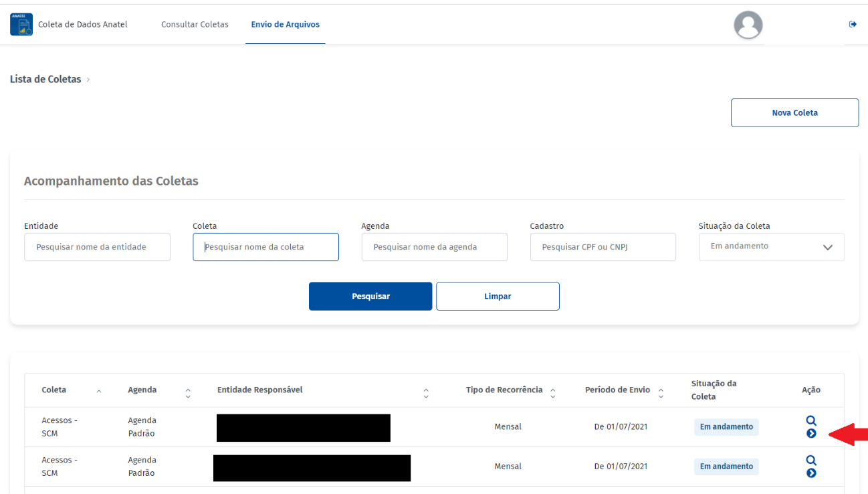Click the first row's arrow circle icon
Screen dimensions: 868x494
[x=811, y=434]
